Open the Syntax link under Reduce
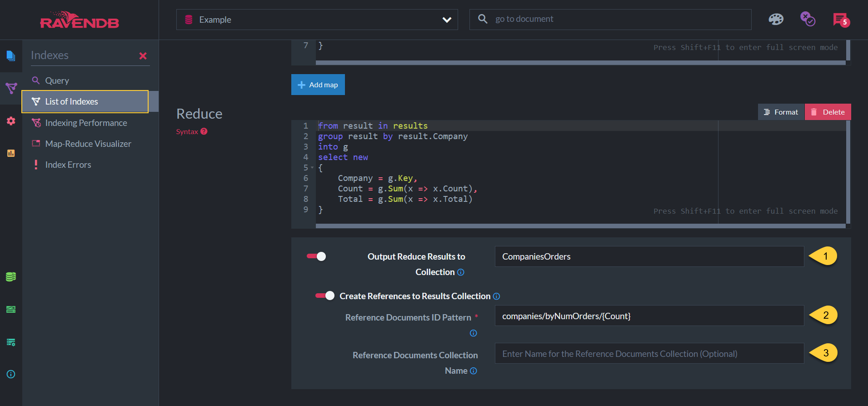 click(187, 131)
